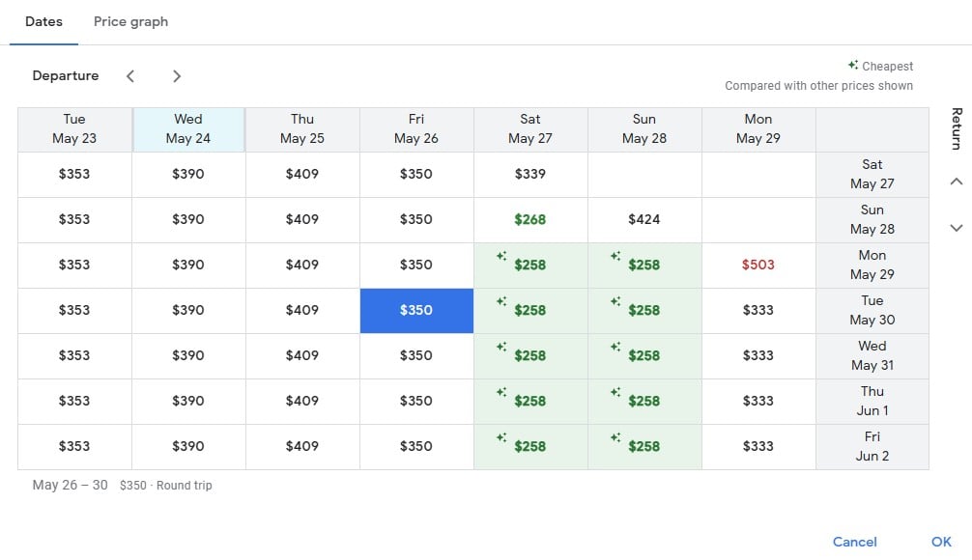Select the highlighted blue $350 cell
Image resolution: width=972 pixels, height=560 pixels.
pos(416,311)
